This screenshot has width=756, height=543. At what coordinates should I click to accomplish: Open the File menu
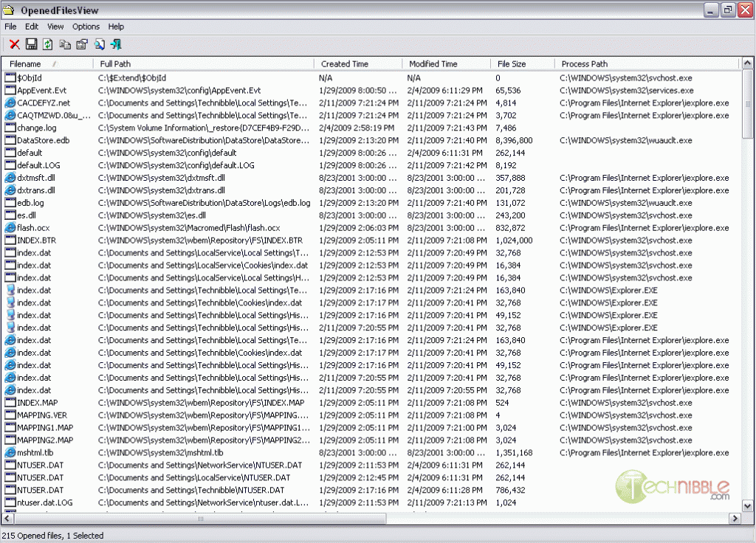pos(10,26)
